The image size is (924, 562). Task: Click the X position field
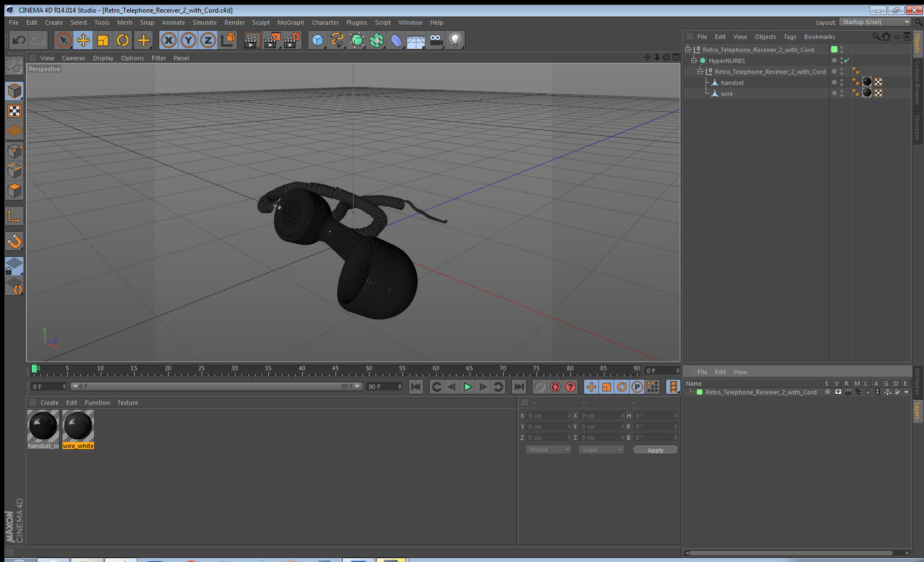[549, 416]
